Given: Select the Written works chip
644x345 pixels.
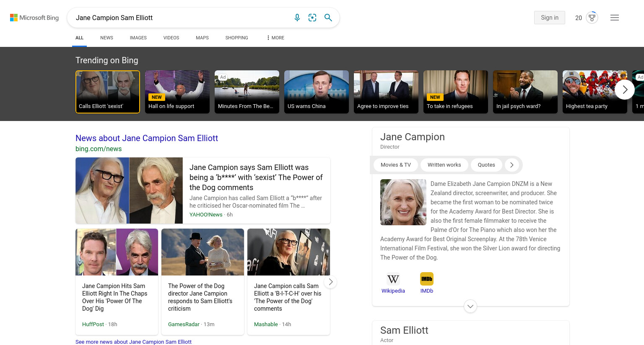Looking at the screenshot, I should point(444,165).
